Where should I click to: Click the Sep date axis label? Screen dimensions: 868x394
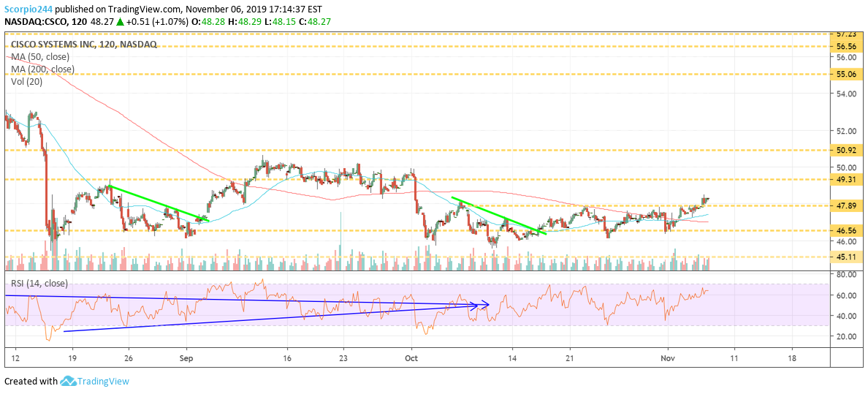tap(186, 358)
